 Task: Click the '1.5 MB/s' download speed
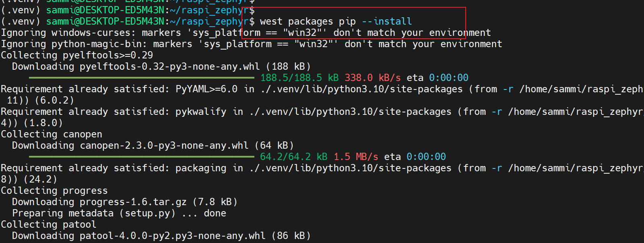356,157
